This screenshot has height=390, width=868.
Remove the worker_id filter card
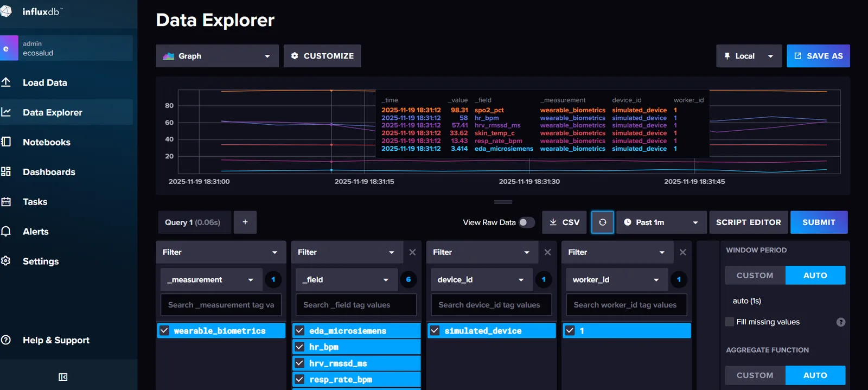coord(682,252)
